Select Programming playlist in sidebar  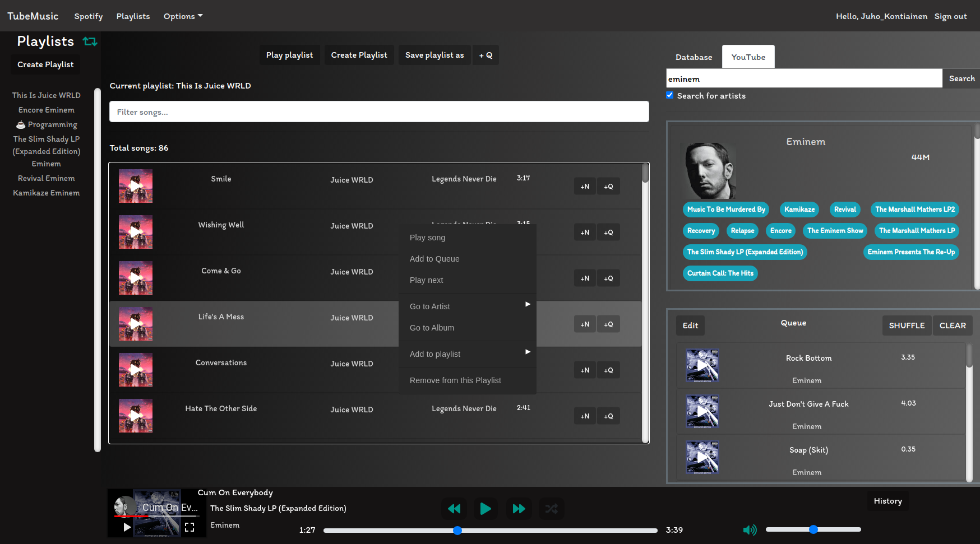point(47,124)
